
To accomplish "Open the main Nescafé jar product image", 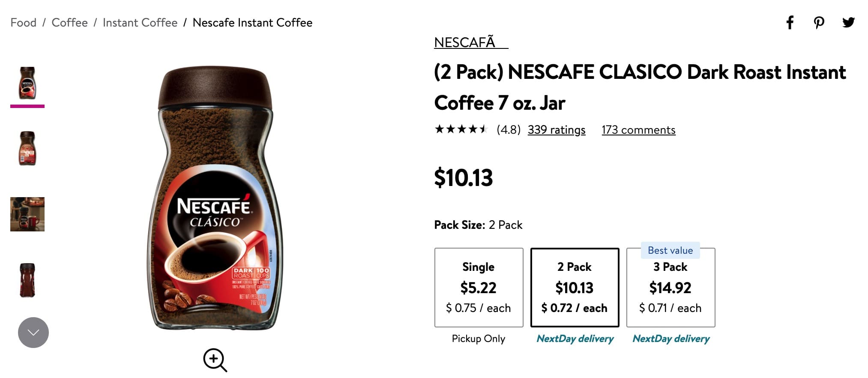I will [x=215, y=198].
